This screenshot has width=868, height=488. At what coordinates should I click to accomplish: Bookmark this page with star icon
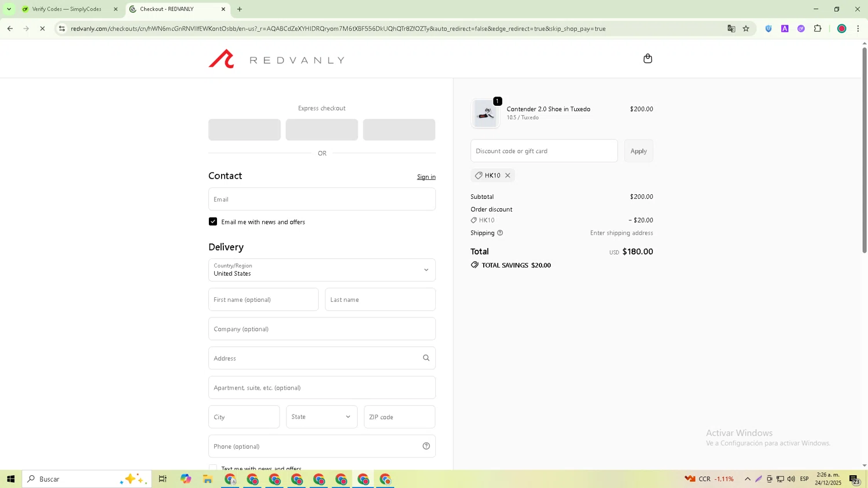(746, 28)
